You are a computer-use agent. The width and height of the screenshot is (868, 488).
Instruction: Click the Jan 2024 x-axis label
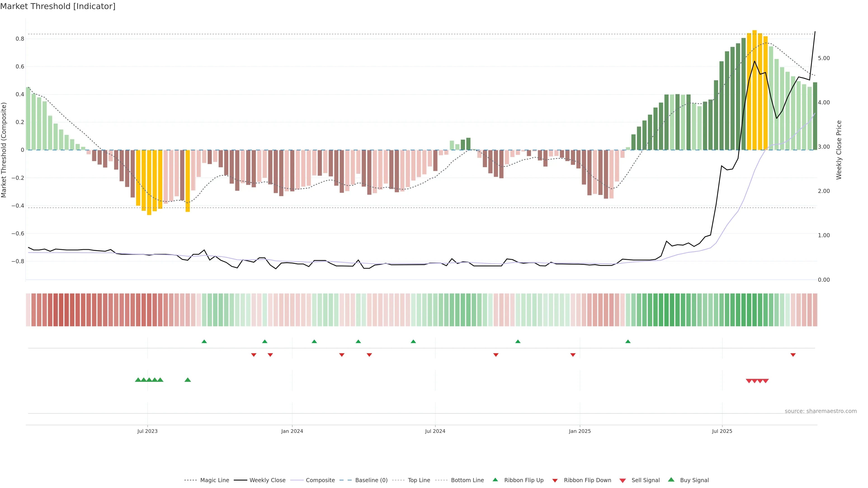[292, 431]
